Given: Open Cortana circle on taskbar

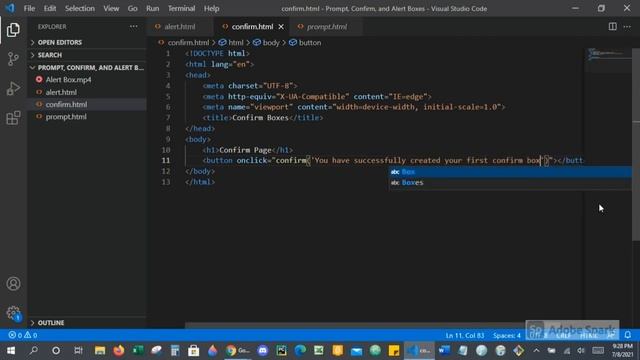Looking at the screenshot, I should click(56, 351).
